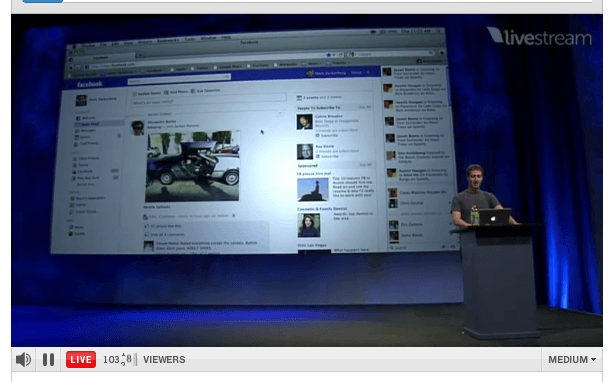Open the MEDIUM quality dropdown
The image size is (612, 382).
572,359
